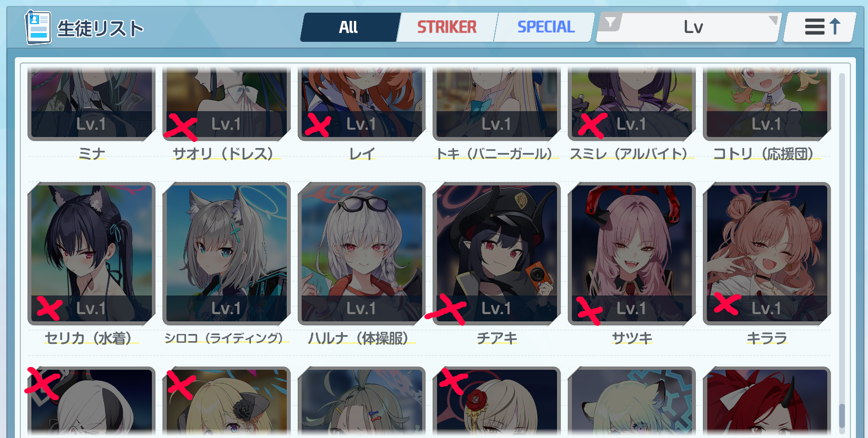
Task: Click the filter funnel icon
Action: pos(610,23)
